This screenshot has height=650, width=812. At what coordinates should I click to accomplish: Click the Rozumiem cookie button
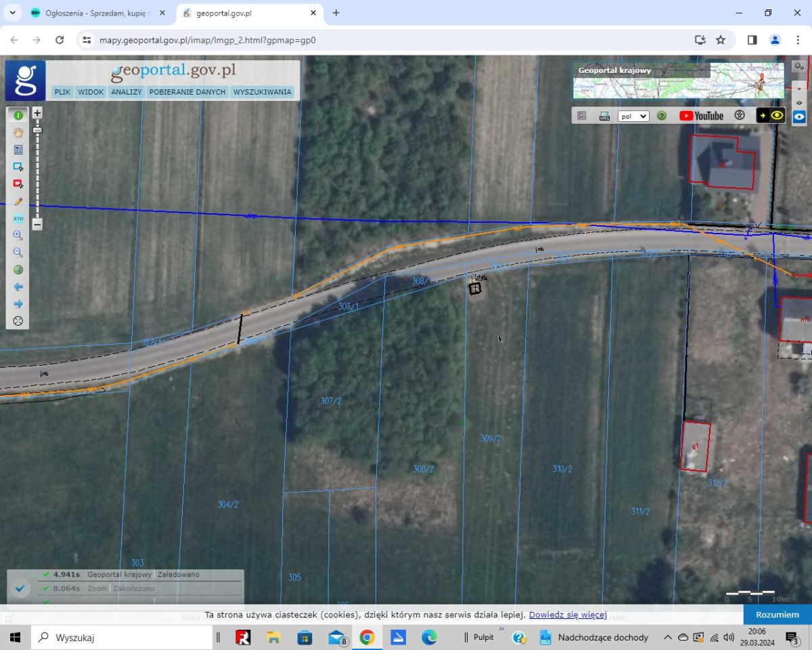(777, 615)
